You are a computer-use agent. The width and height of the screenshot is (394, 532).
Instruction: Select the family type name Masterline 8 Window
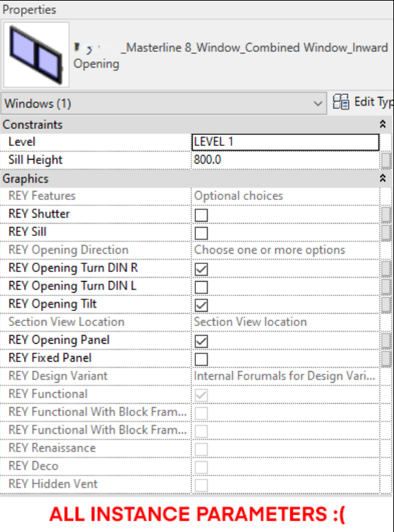231,55
